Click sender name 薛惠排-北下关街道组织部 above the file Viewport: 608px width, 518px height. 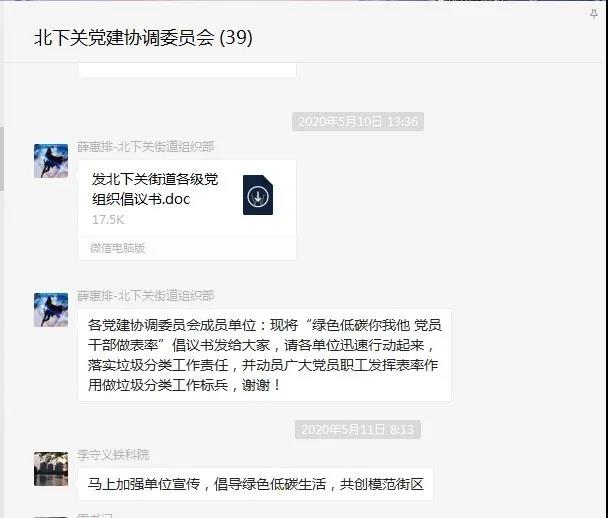(145, 147)
